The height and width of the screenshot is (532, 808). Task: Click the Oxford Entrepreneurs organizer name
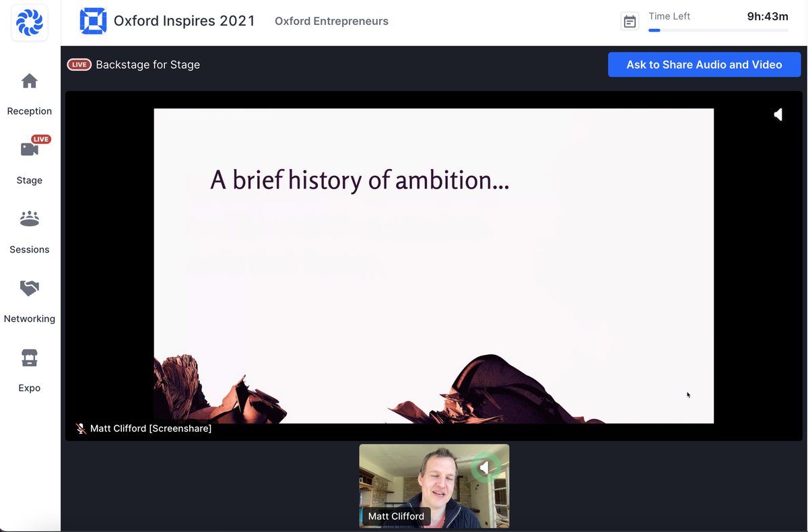coord(331,21)
